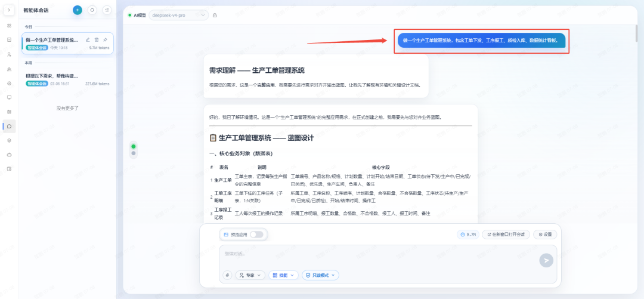This screenshot has width=644, height=299.
Task: Refresh the conversation list
Action: point(92,10)
